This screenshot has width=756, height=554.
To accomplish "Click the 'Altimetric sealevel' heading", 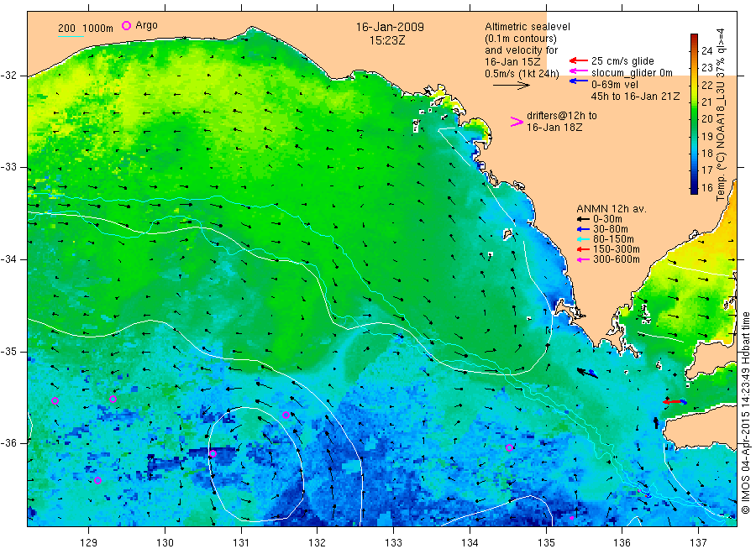I will click(x=527, y=27).
